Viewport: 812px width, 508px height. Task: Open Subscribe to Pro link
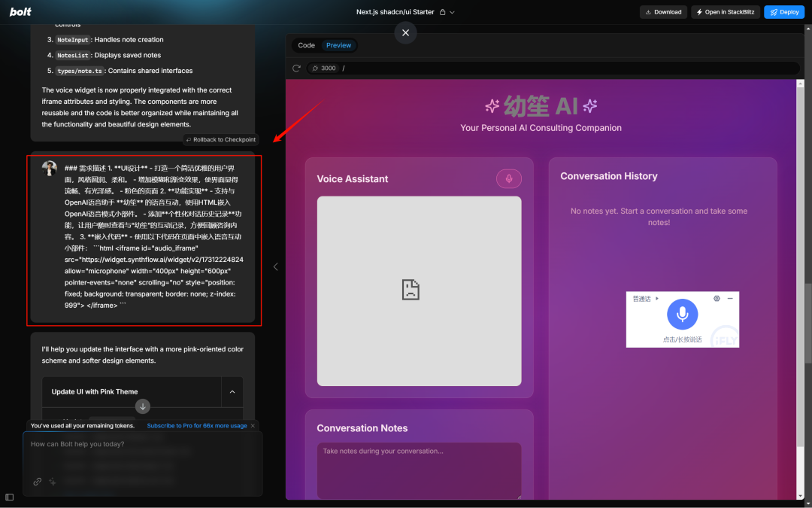point(197,425)
